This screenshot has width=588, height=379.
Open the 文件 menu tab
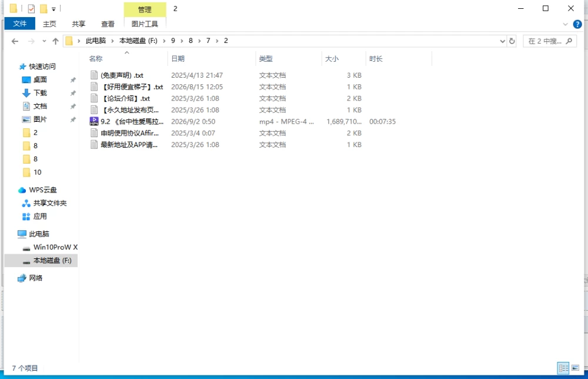pyautogui.click(x=20, y=24)
